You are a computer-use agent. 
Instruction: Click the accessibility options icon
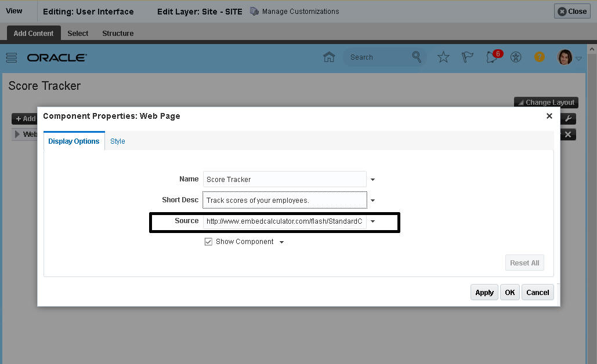coord(516,57)
